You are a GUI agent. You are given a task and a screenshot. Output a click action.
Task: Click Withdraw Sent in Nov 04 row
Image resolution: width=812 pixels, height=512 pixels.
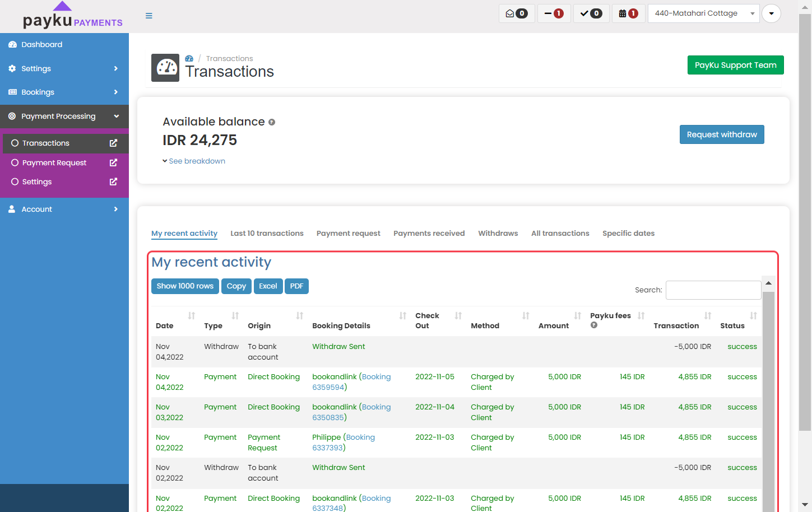tap(338, 347)
